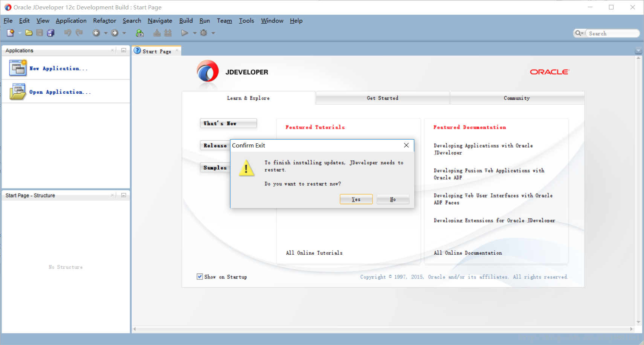Open the Build menu
This screenshot has width=644, height=345.
click(x=186, y=21)
